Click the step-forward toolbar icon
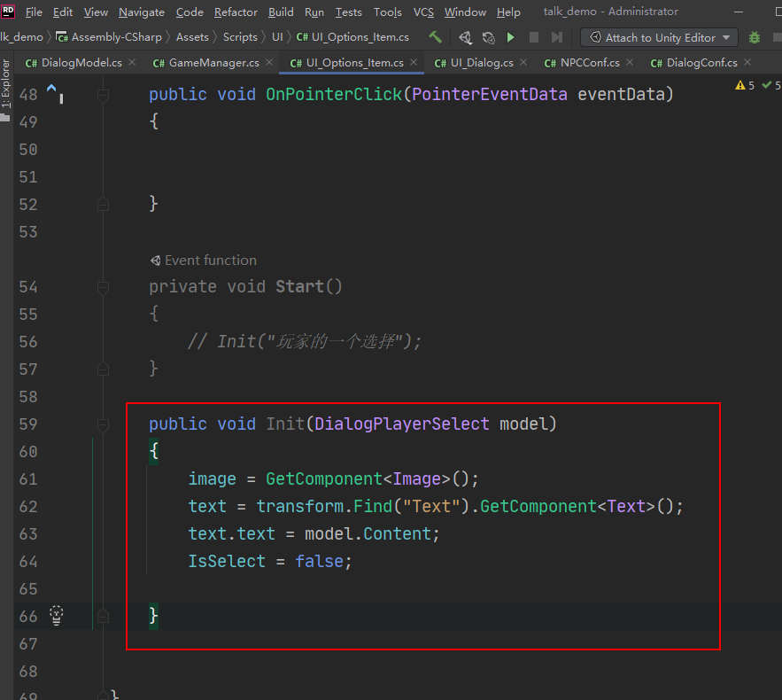This screenshot has height=700, width=782. 556,37
